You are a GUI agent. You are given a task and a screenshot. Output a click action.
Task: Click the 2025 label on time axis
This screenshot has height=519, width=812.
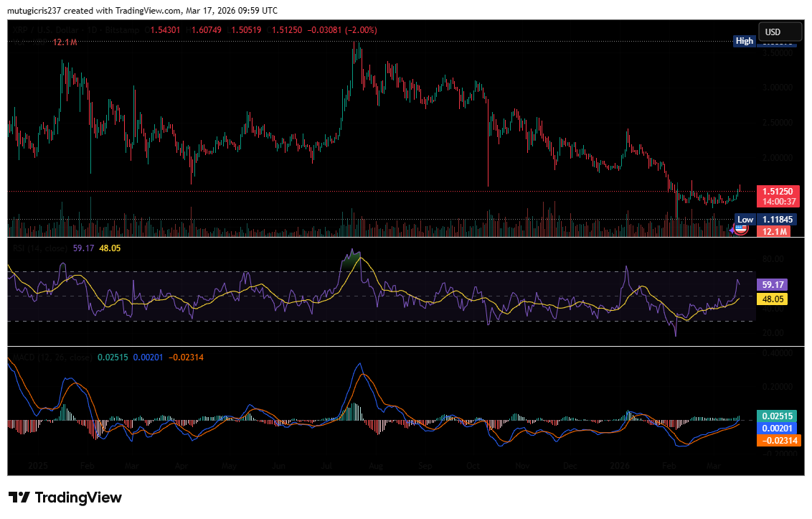point(38,466)
